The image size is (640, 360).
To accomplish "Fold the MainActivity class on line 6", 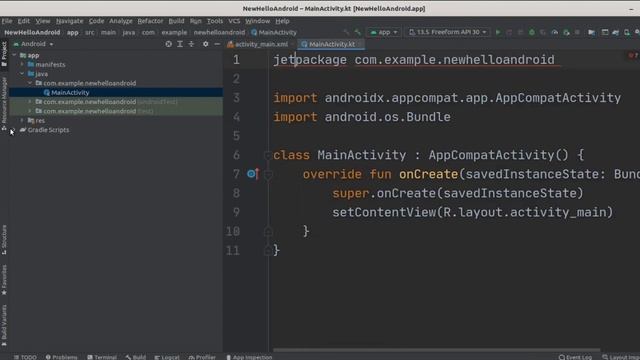I will [x=268, y=155].
